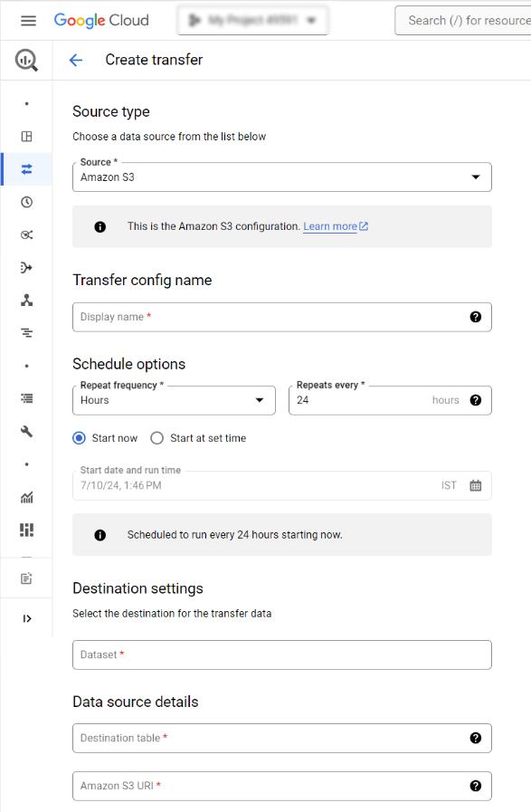The image size is (531, 812).
Task: Go back using the left arrow
Action: (x=76, y=60)
